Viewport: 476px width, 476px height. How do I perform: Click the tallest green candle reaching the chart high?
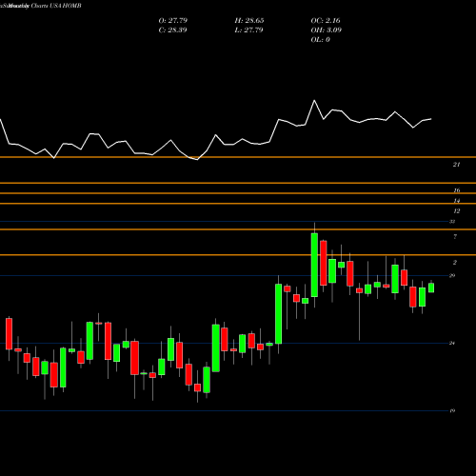click(314, 265)
